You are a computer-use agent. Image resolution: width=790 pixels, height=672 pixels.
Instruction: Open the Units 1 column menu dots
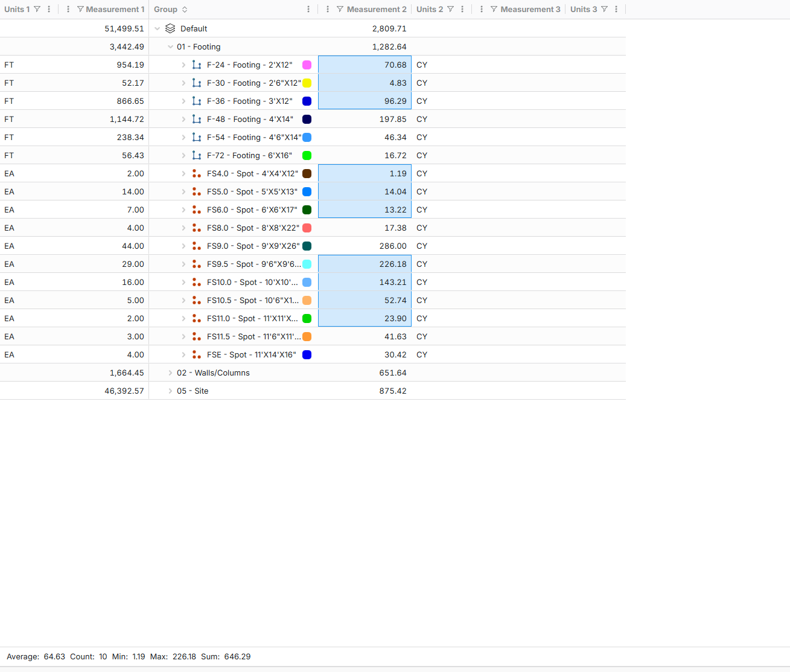pos(49,9)
